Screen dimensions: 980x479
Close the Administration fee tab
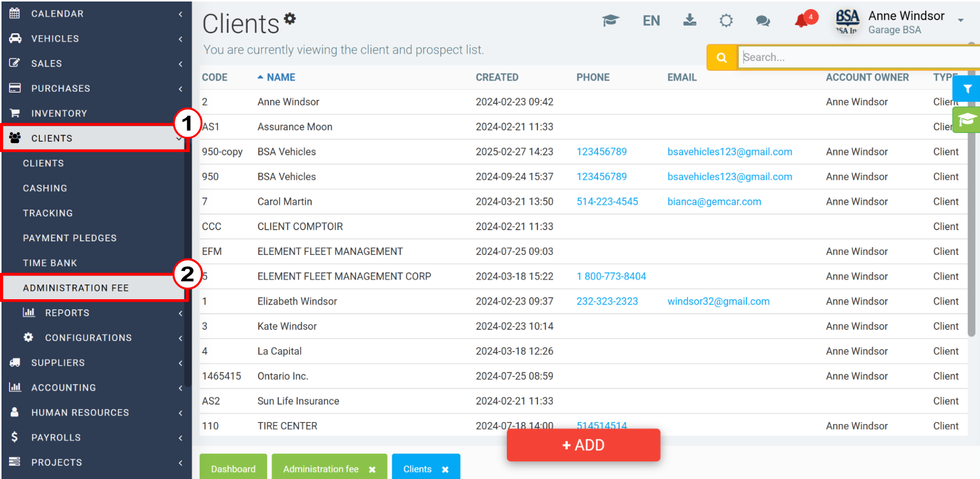[372, 469]
